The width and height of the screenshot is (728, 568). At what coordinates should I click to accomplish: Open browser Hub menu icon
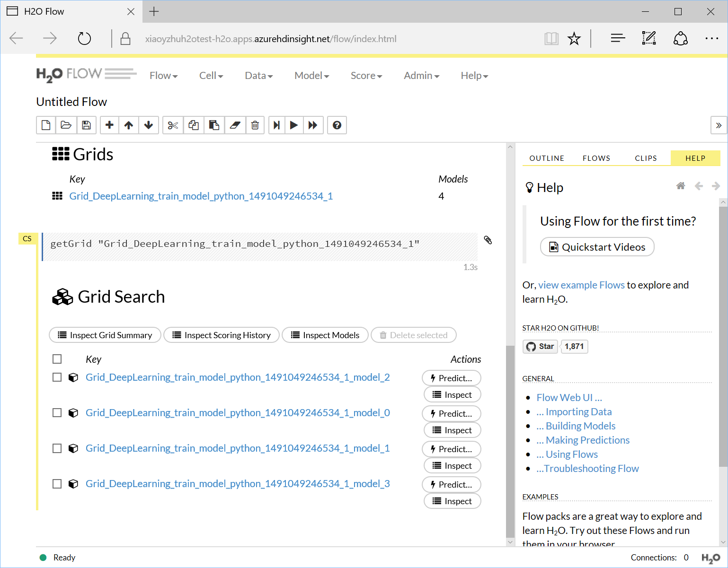[618, 38]
